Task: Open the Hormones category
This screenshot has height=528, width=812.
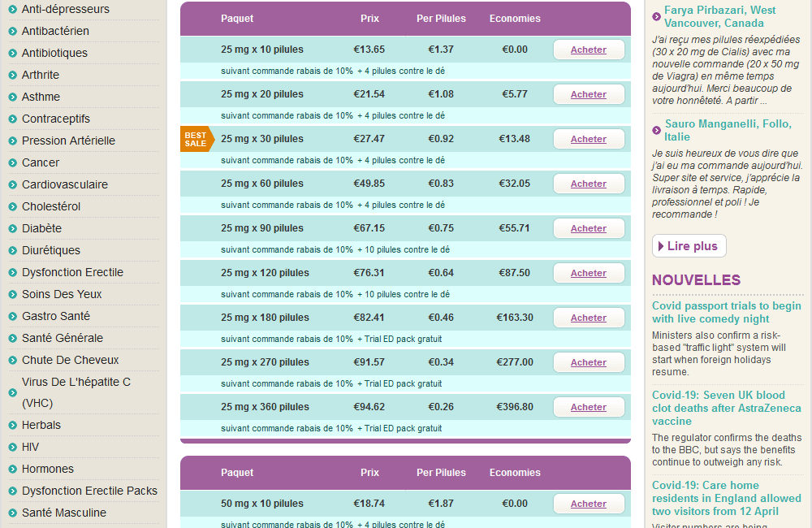Action: coord(48,469)
